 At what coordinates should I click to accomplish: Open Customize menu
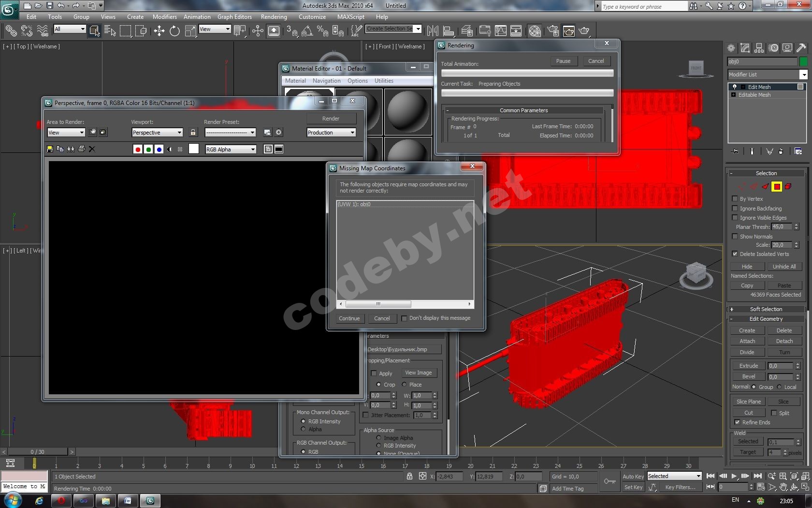tap(312, 16)
